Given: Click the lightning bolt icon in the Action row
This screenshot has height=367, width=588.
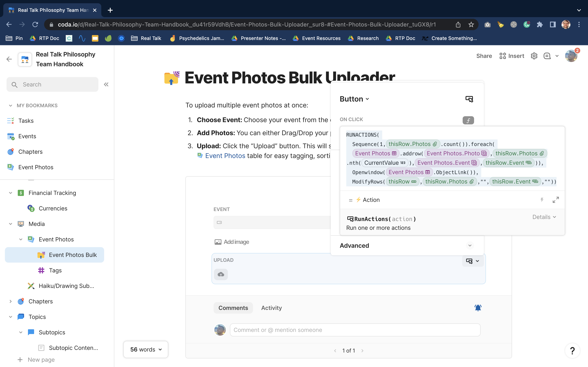Looking at the screenshot, I should (x=542, y=200).
